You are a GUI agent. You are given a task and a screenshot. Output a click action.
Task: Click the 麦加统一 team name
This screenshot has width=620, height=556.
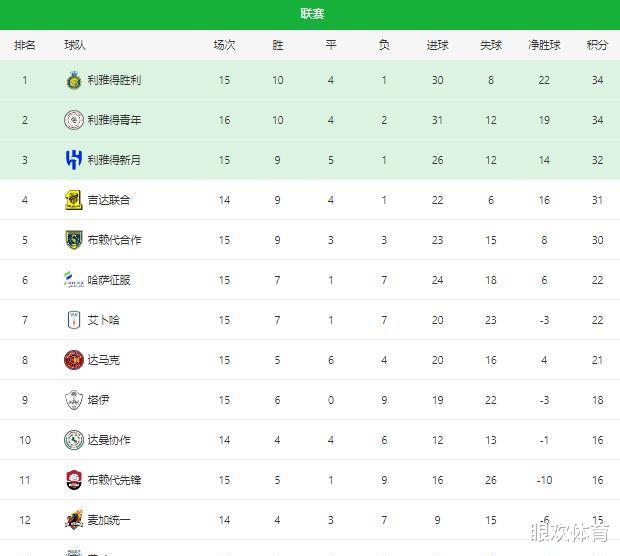click(109, 520)
